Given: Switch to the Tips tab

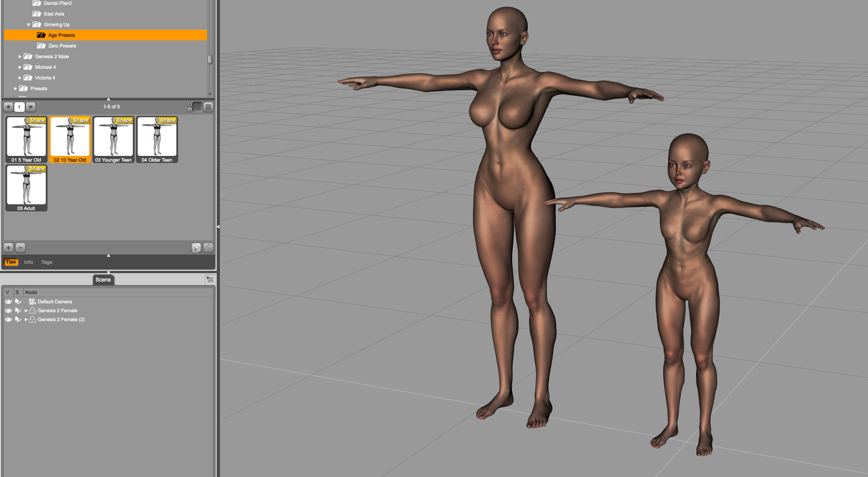Looking at the screenshot, I should pyautogui.click(x=11, y=262).
